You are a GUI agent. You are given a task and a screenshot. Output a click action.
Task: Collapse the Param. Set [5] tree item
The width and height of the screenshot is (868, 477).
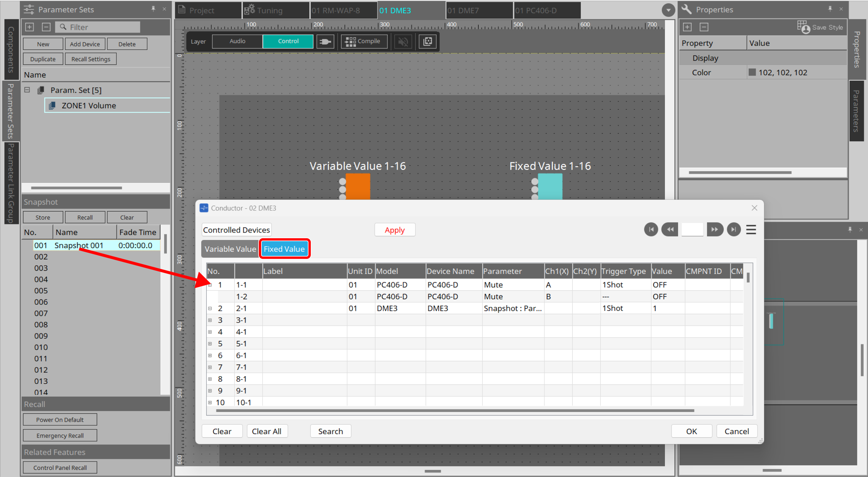(x=27, y=90)
